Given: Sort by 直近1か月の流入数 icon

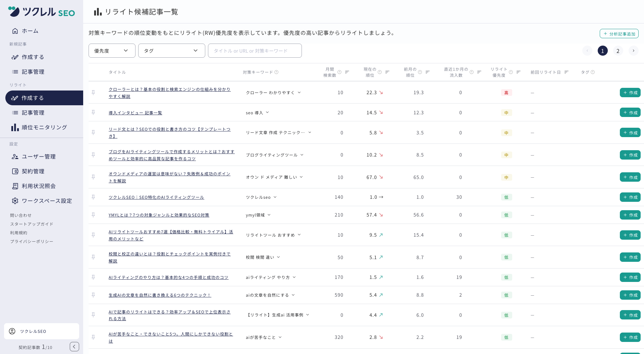Looking at the screenshot, I should (x=479, y=72).
